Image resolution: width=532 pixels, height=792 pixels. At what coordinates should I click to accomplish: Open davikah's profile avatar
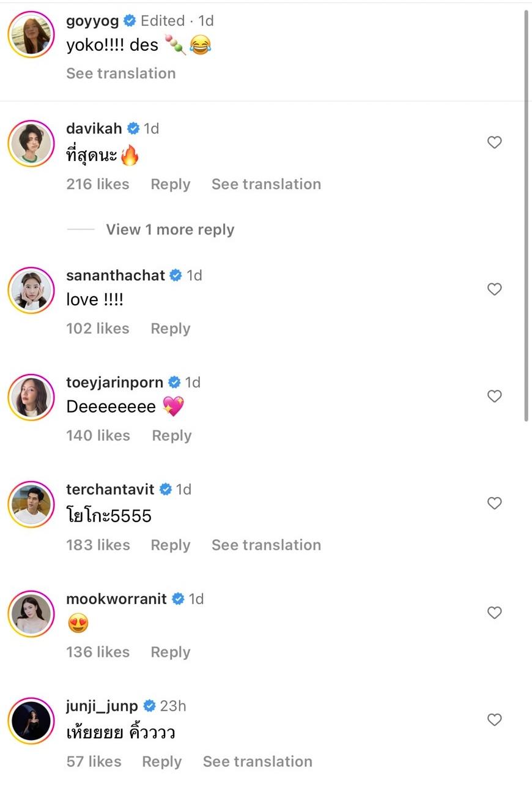[x=31, y=143]
